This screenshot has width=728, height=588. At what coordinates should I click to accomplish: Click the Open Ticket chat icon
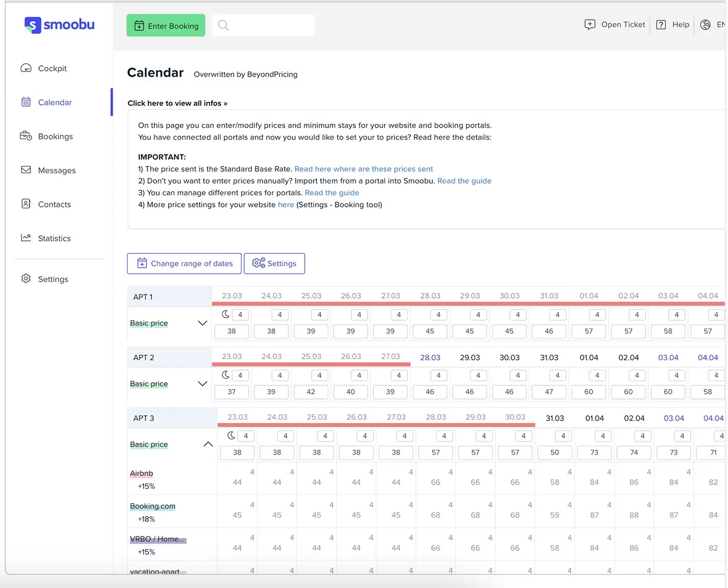coord(590,25)
